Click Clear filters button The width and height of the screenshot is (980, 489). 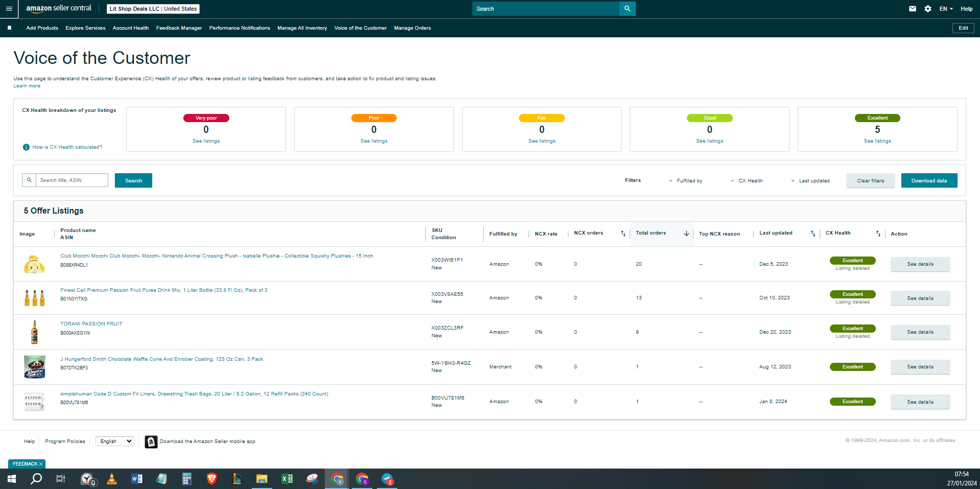[870, 180]
